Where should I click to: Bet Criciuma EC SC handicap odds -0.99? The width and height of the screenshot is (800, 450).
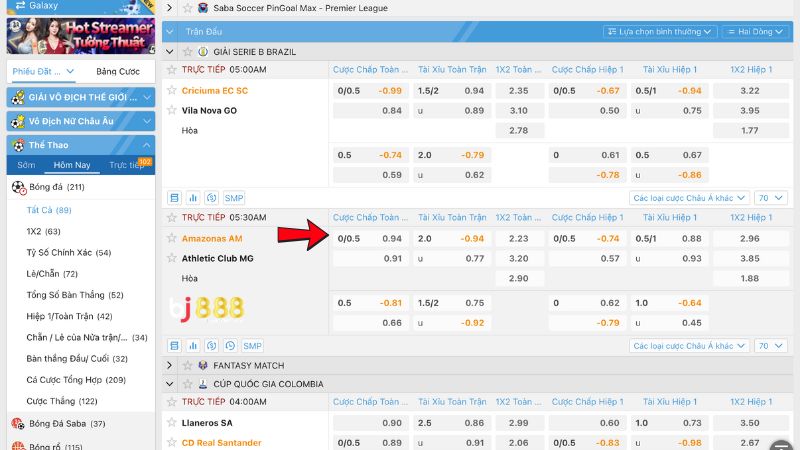(x=371, y=90)
